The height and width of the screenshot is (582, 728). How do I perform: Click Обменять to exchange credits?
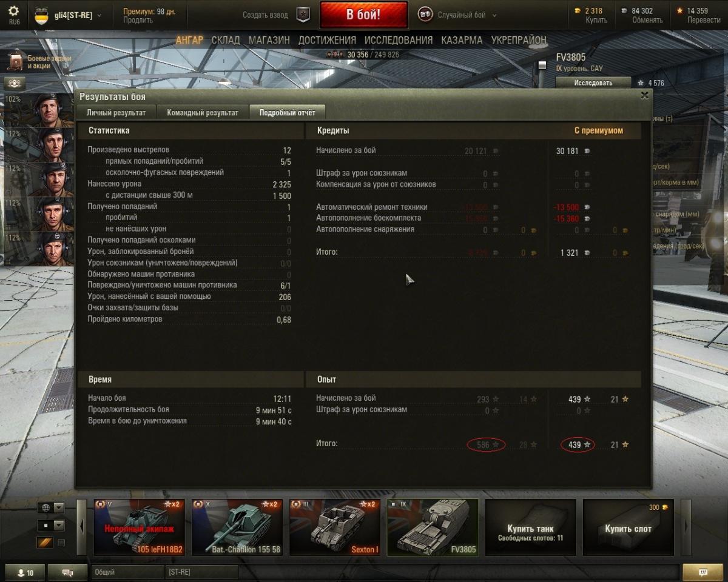click(647, 20)
